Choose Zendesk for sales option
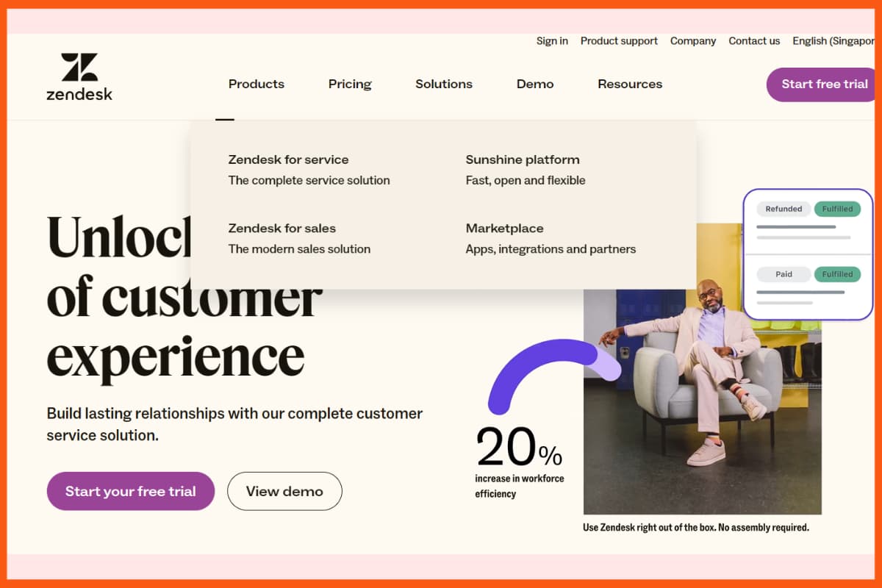This screenshot has width=882, height=588. tap(282, 228)
